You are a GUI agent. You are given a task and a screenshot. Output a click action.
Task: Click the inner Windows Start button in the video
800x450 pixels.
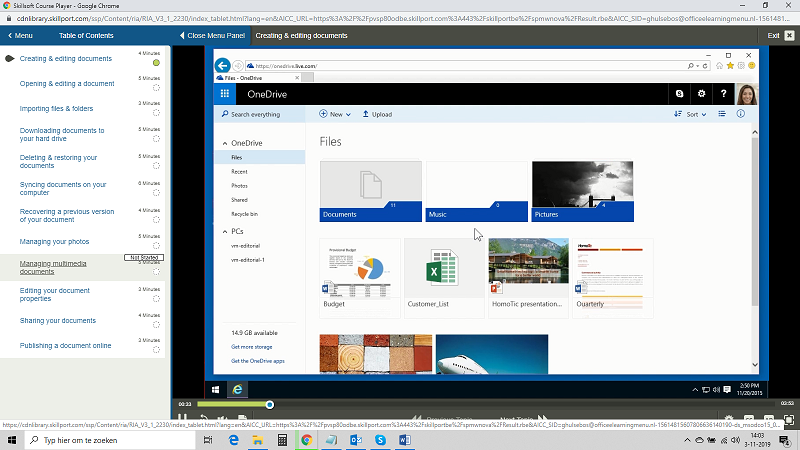coord(215,390)
